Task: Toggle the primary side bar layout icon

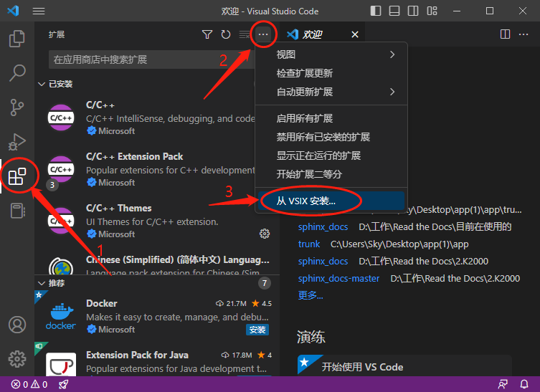Action: pyautogui.click(x=375, y=11)
